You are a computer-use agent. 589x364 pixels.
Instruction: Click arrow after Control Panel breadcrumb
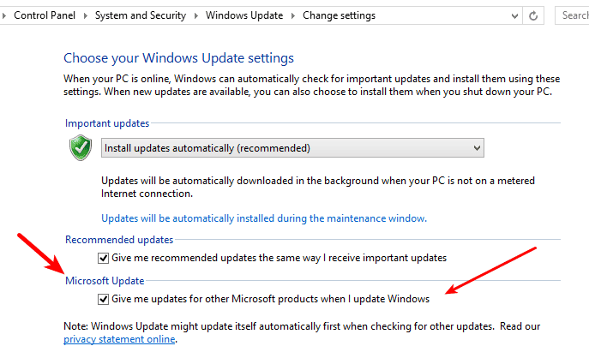coord(85,15)
